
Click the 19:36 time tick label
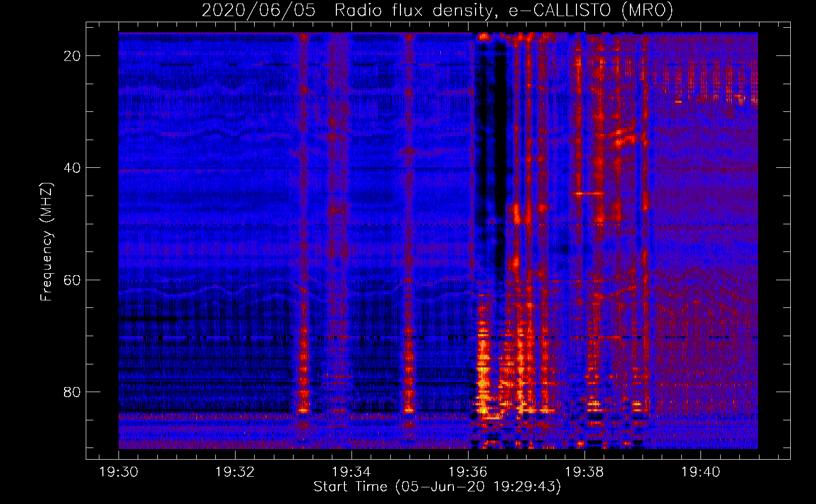pos(468,472)
